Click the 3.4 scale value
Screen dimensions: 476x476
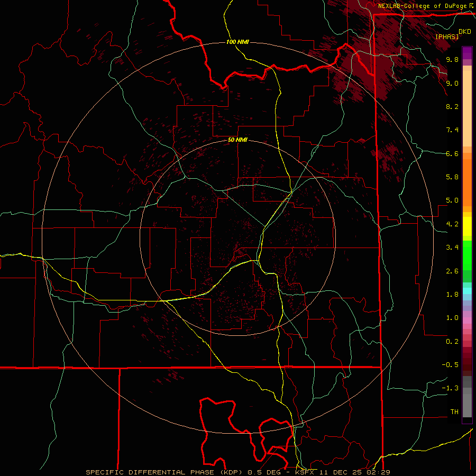point(452,248)
